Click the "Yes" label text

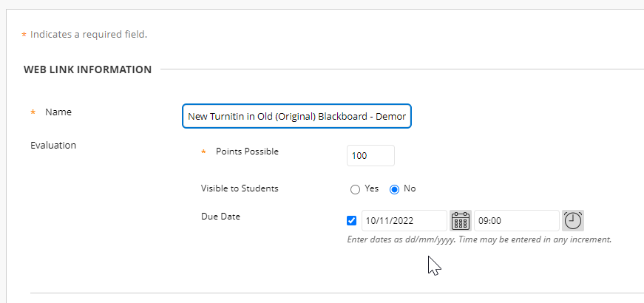coord(371,188)
